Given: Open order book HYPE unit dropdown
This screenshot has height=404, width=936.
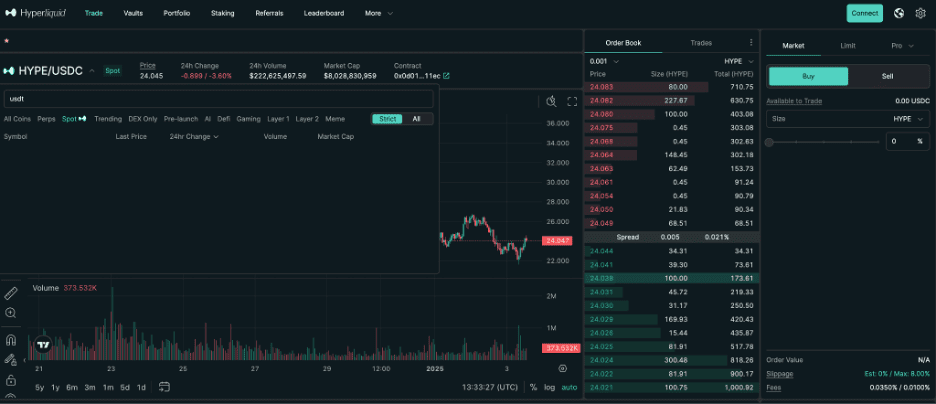Looking at the screenshot, I should click(x=739, y=61).
